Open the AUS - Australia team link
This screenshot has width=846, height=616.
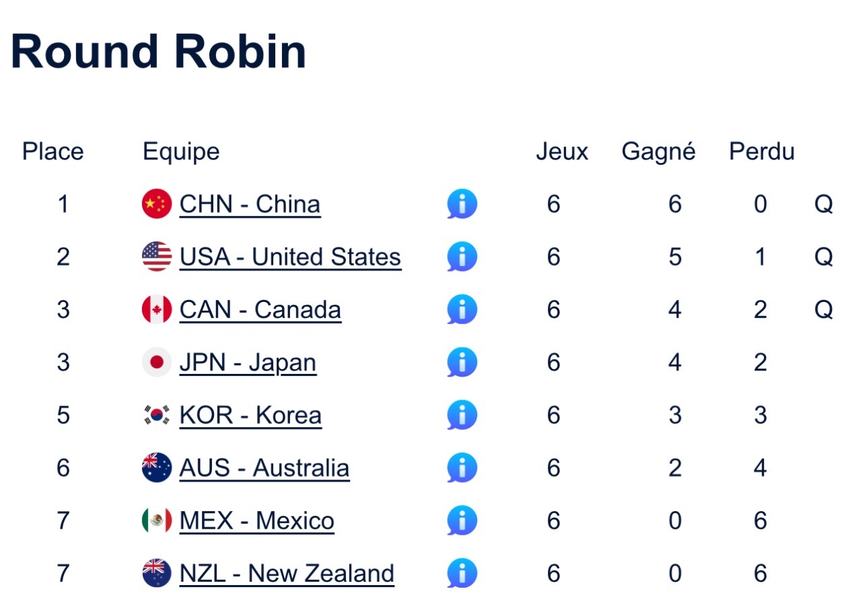[x=265, y=469]
